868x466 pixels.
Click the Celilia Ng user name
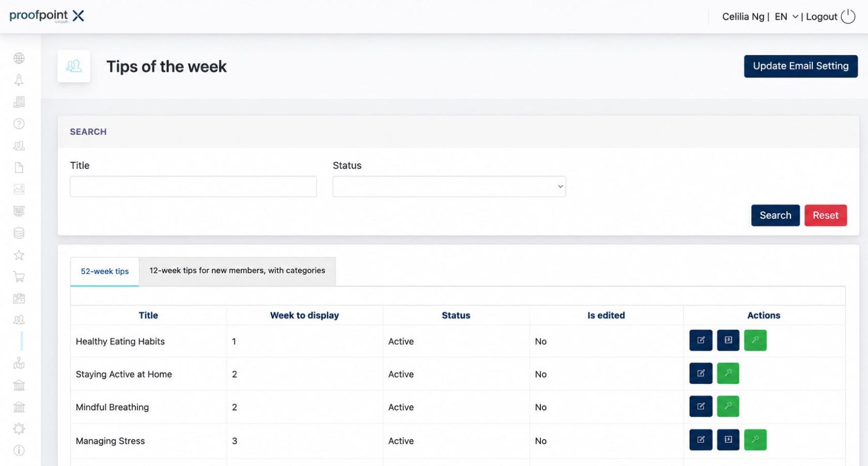[x=743, y=17]
